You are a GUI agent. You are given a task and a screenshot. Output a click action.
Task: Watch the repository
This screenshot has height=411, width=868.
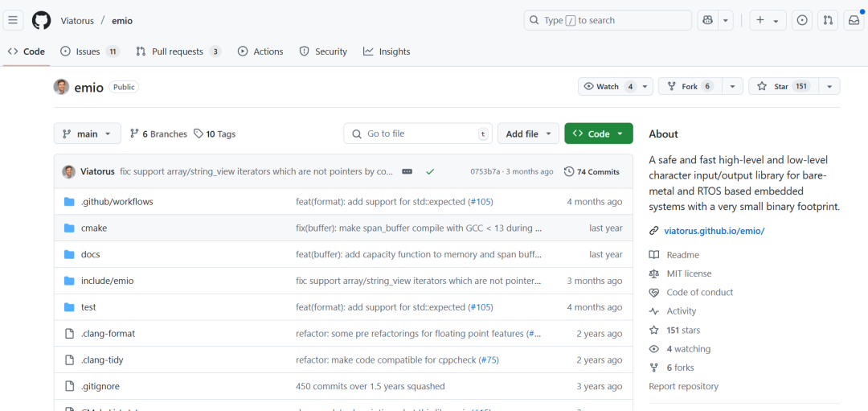point(616,86)
